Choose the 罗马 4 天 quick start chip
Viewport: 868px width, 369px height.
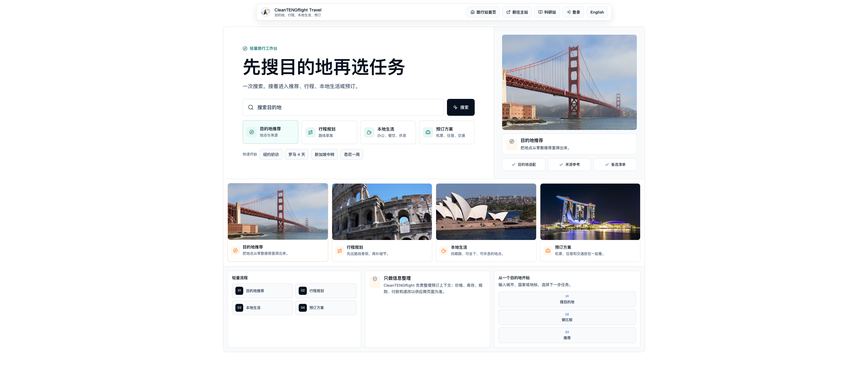click(297, 154)
